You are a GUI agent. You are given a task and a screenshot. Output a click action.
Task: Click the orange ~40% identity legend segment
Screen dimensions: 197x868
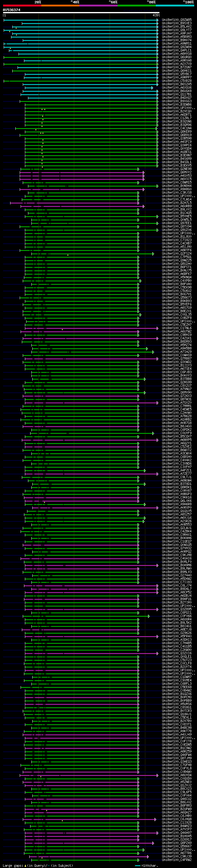pyautogui.click(x=60, y=6)
